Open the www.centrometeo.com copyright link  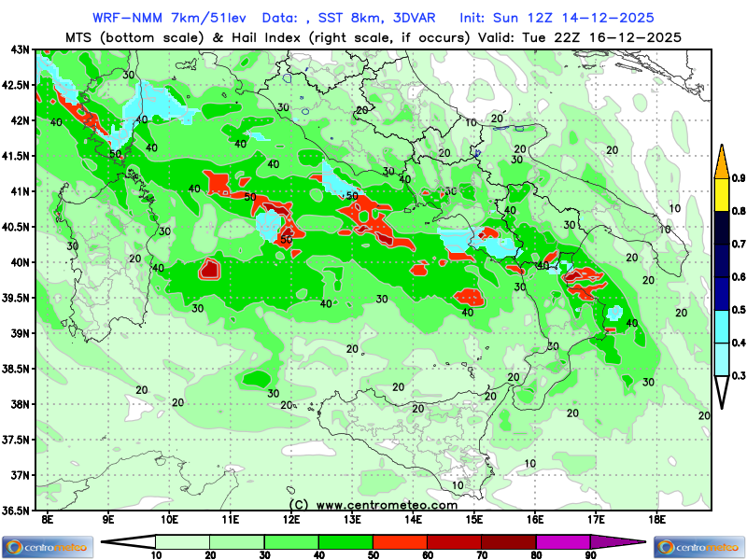click(373, 504)
